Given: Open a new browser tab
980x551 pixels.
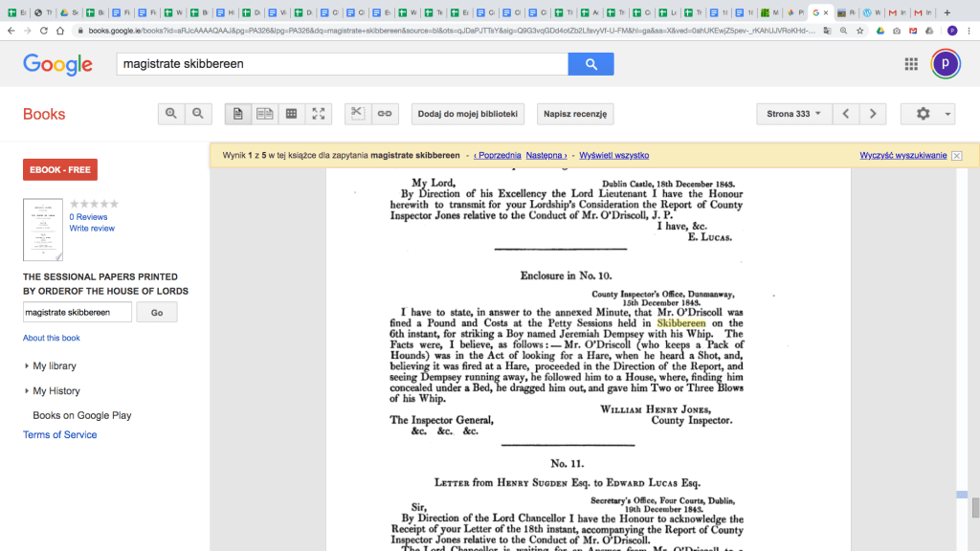Looking at the screenshot, I should pyautogui.click(x=947, y=13).
